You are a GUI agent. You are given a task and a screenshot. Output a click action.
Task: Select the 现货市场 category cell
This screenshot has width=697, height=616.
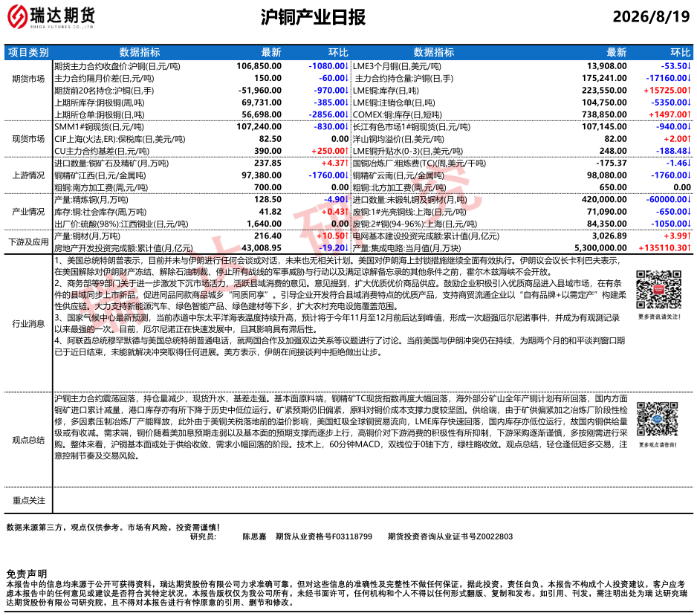click(28, 139)
